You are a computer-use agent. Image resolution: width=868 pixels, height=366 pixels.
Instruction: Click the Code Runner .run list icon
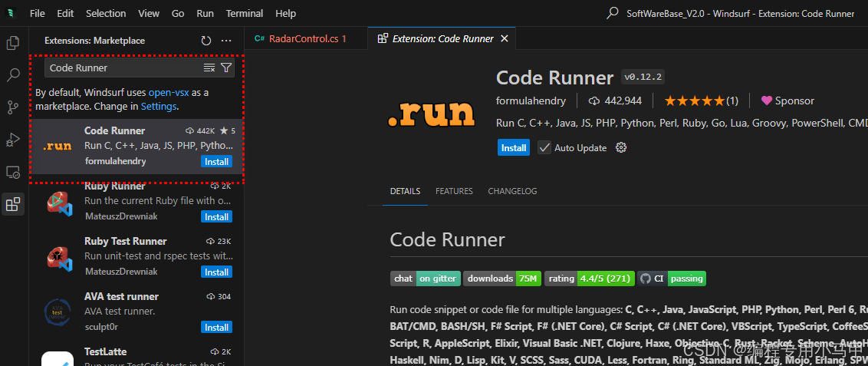click(x=57, y=147)
